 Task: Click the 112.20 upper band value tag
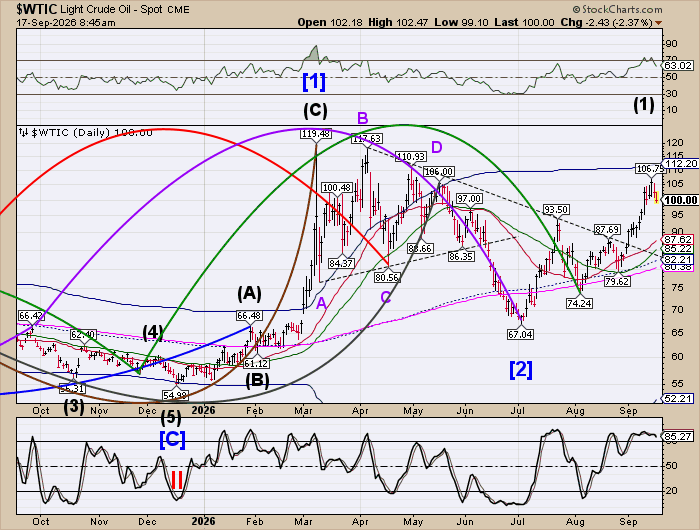point(680,164)
